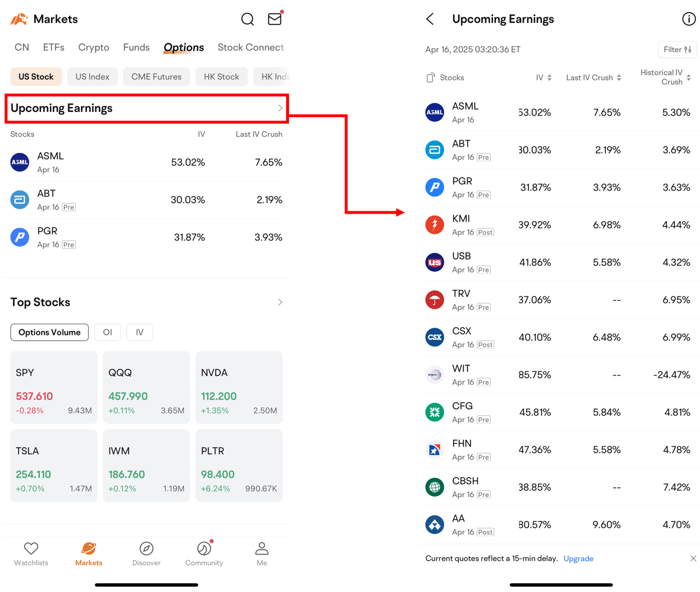
Task: Open the SPY stock card
Action: click(x=54, y=388)
